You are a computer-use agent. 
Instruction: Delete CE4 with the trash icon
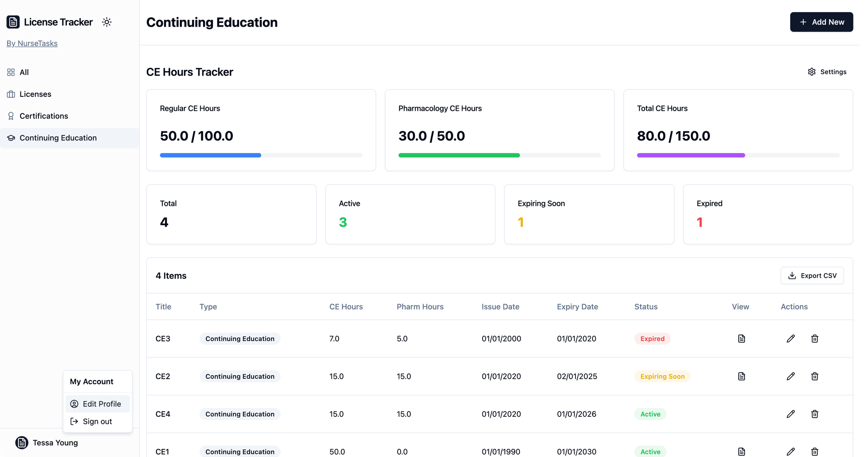coord(814,414)
